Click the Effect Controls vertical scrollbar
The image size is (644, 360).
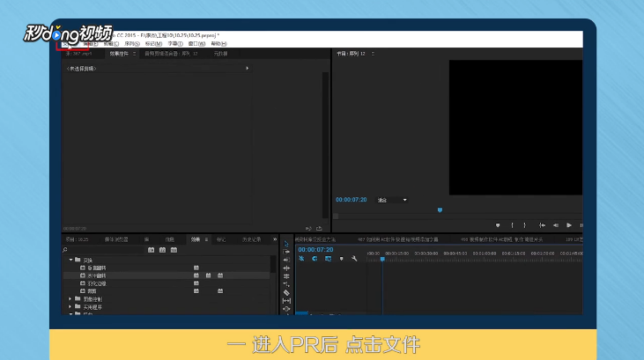[x=325, y=145]
